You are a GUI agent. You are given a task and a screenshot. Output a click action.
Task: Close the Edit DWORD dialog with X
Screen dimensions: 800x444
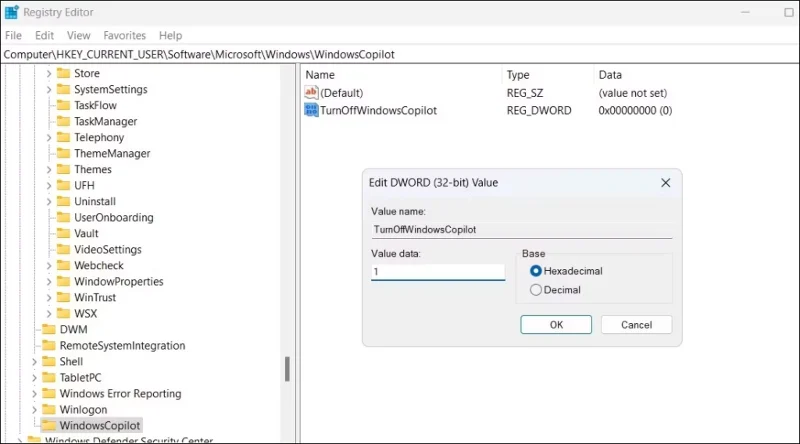coord(665,183)
